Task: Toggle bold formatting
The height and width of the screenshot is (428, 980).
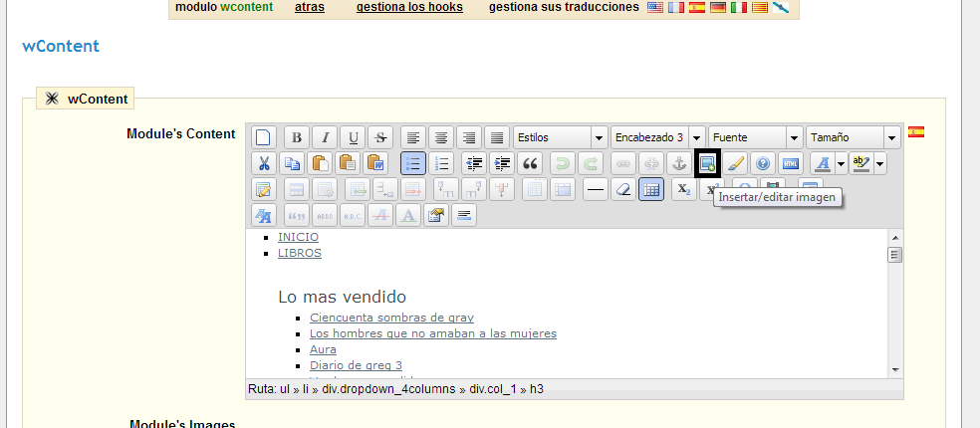Action: [297, 137]
